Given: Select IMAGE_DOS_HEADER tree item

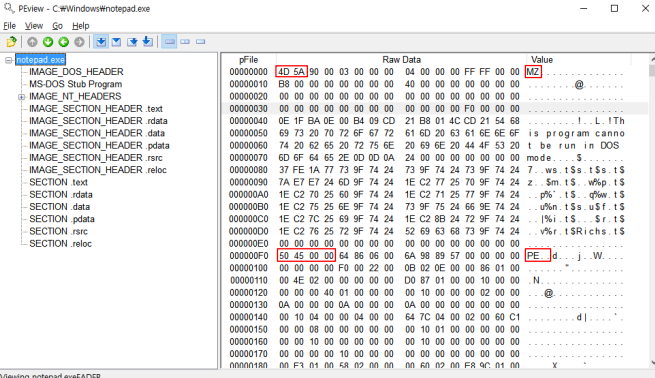Looking at the screenshot, I should pyautogui.click(x=76, y=72).
